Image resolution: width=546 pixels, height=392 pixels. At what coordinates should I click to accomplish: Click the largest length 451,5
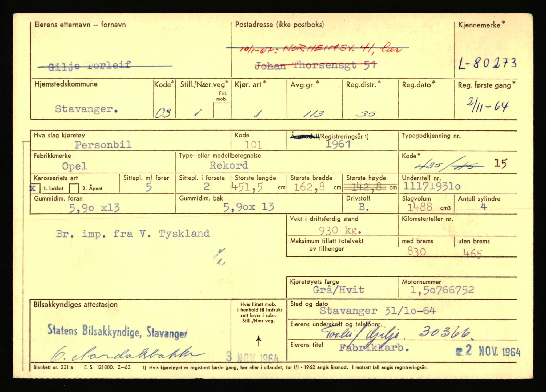click(x=247, y=187)
